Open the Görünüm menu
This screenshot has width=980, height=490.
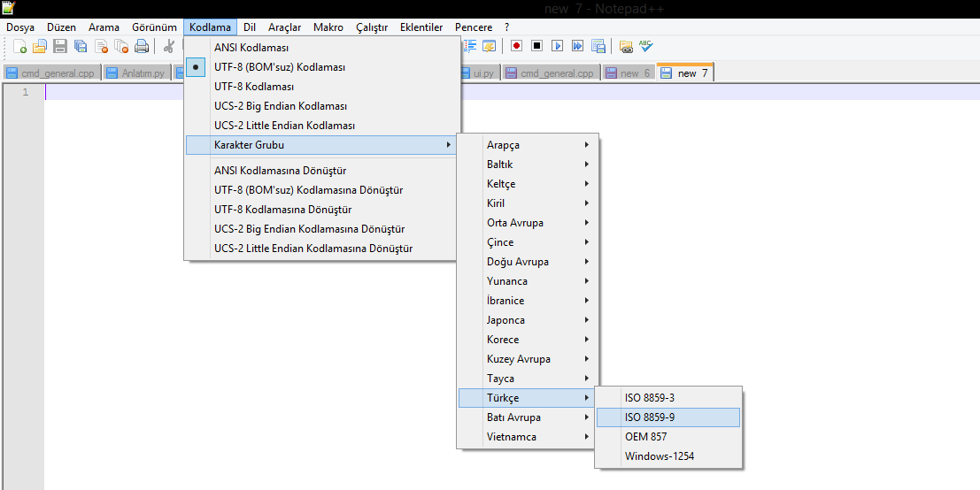[154, 27]
